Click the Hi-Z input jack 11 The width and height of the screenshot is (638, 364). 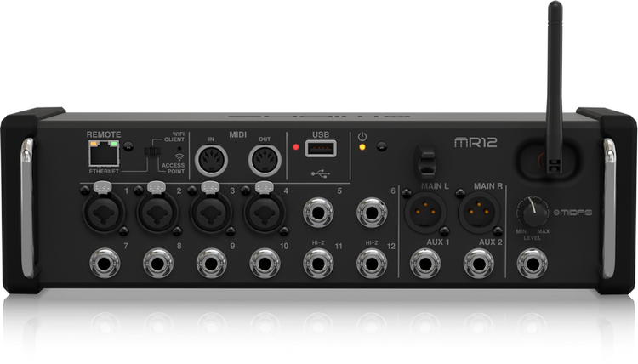coord(318,263)
